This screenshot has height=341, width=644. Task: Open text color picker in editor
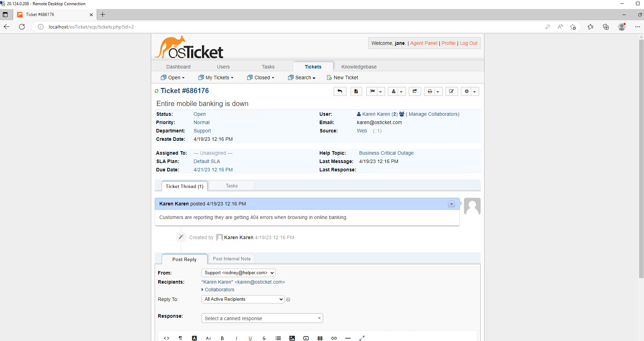(x=194, y=338)
